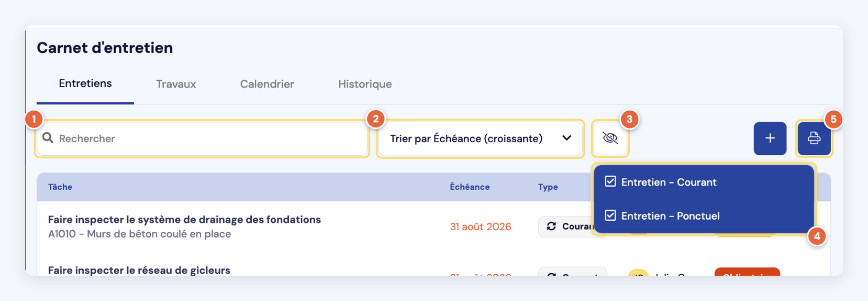
Task: Open the foundation drainage inspection task
Action: (x=184, y=219)
